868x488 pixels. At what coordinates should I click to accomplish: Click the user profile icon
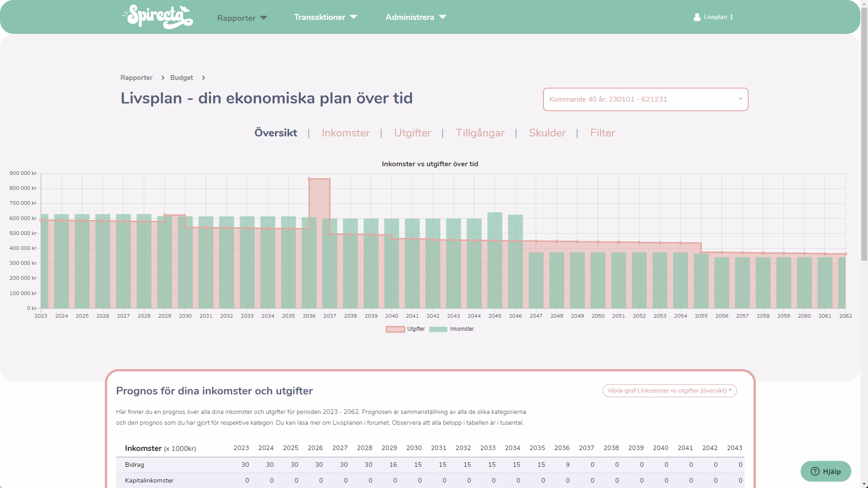click(697, 17)
